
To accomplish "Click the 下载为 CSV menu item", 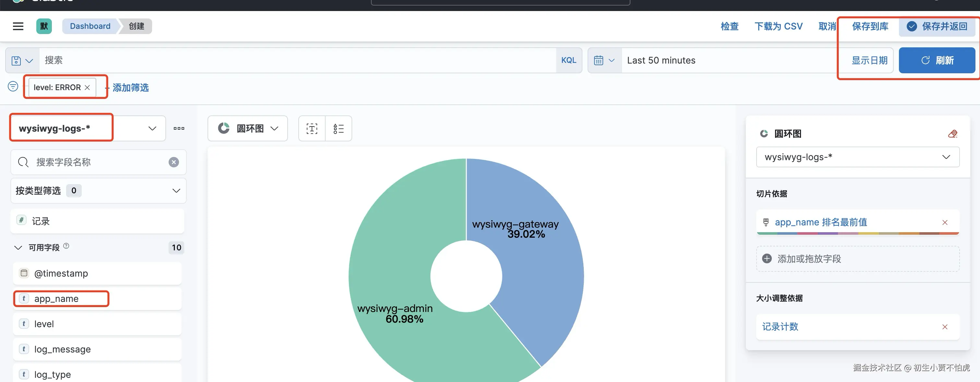I will pos(778,26).
